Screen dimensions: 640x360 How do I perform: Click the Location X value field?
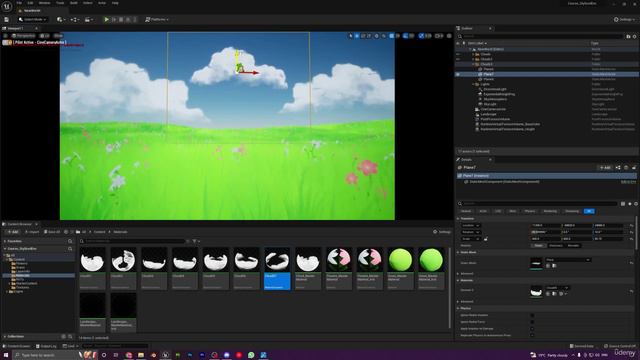546,225
